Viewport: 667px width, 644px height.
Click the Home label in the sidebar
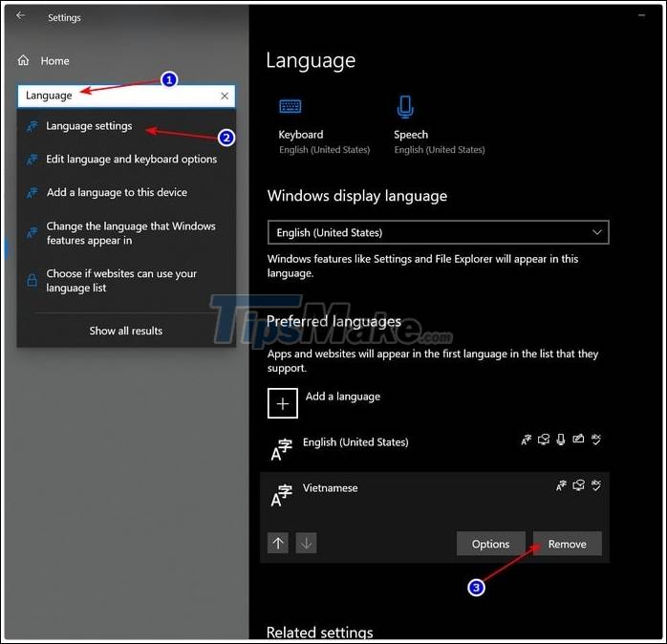tap(54, 61)
